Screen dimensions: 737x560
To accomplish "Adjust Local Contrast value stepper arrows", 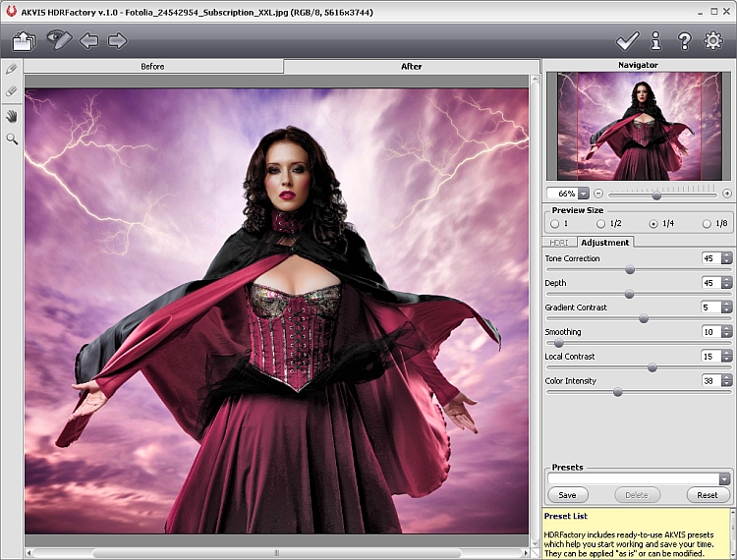I will click(x=727, y=356).
